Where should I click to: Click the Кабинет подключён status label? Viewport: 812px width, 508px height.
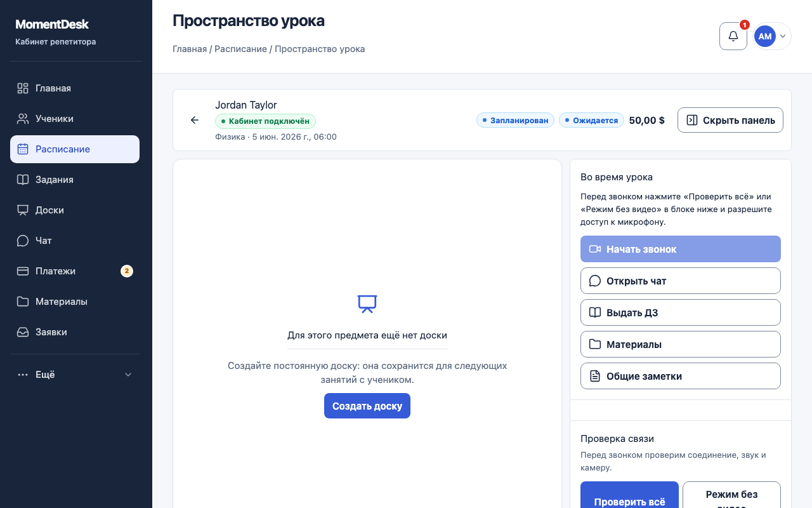click(x=265, y=121)
